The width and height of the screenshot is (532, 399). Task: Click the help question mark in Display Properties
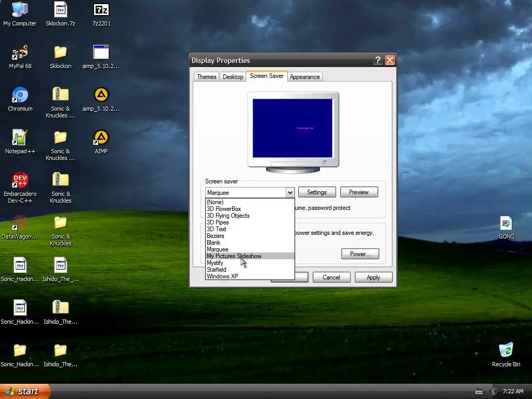click(x=378, y=60)
